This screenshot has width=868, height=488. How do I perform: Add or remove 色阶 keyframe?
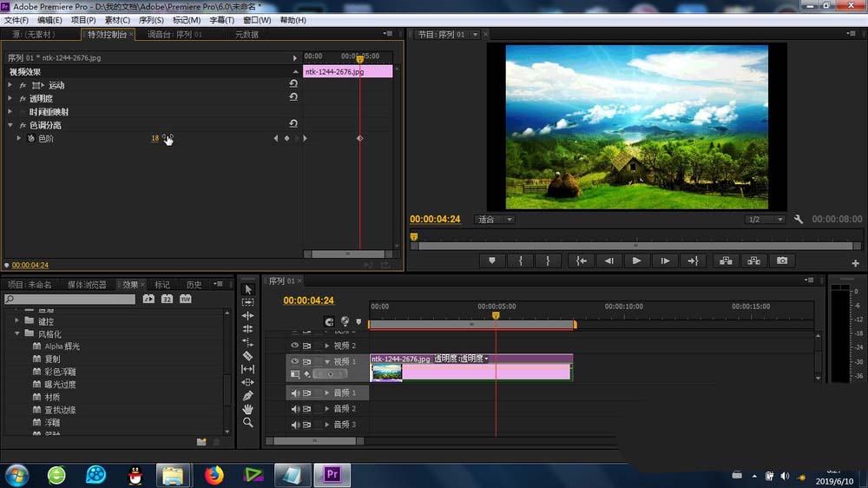tap(286, 138)
